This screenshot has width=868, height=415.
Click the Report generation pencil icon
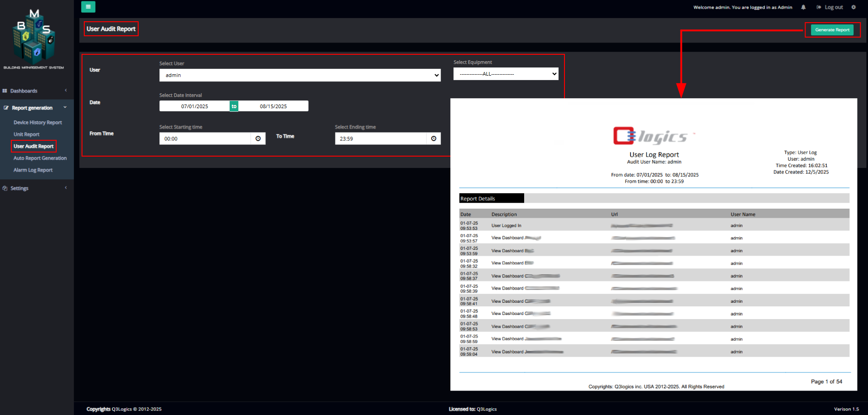pyautogui.click(x=5, y=108)
